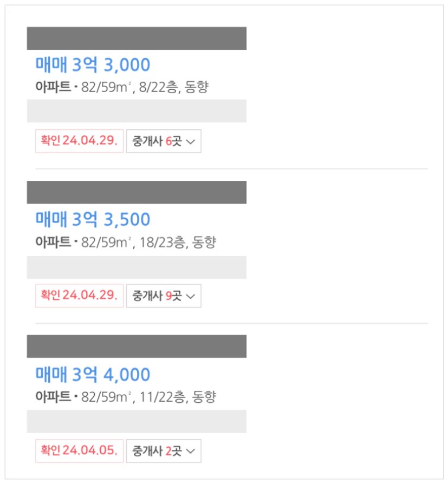448x484 pixels.
Task: Click gray description bar under 8/22층 listing
Action: click(x=137, y=111)
